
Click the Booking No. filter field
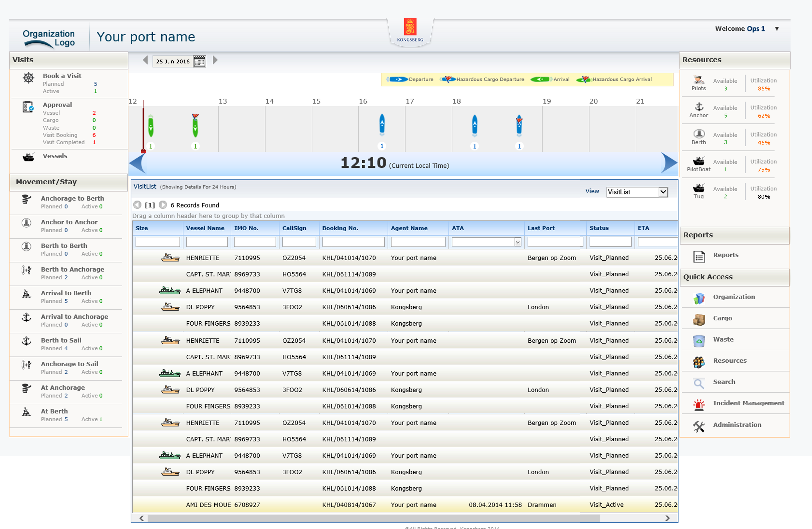point(353,242)
